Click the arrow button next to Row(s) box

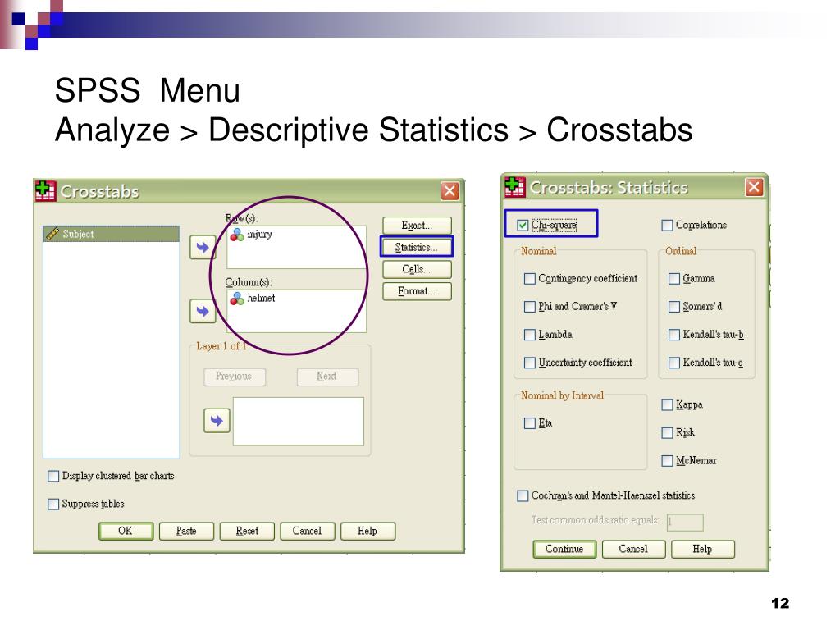coord(203,248)
